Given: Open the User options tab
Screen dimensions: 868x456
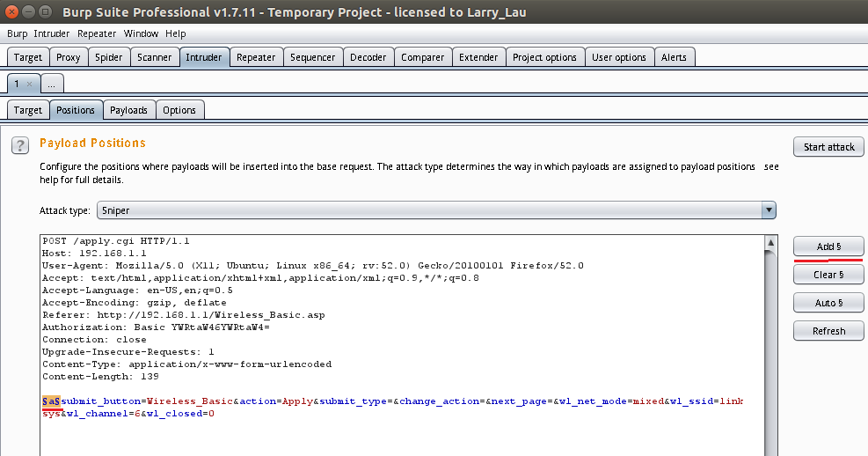Looking at the screenshot, I should click(619, 57).
